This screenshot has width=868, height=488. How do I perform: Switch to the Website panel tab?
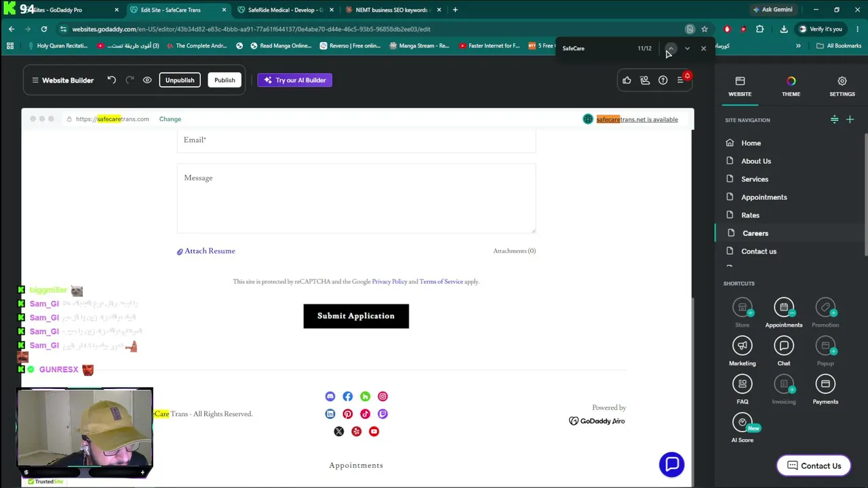740,86
